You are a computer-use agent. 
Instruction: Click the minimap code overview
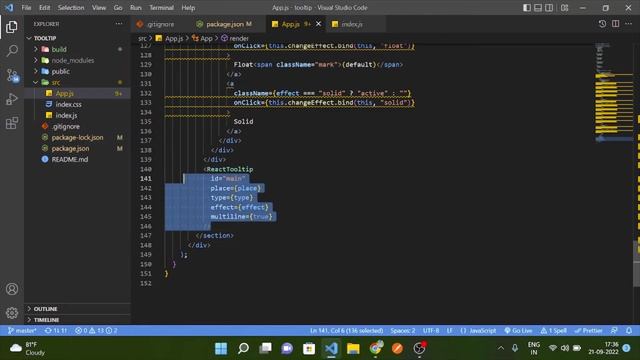click(x=614, y=93)
